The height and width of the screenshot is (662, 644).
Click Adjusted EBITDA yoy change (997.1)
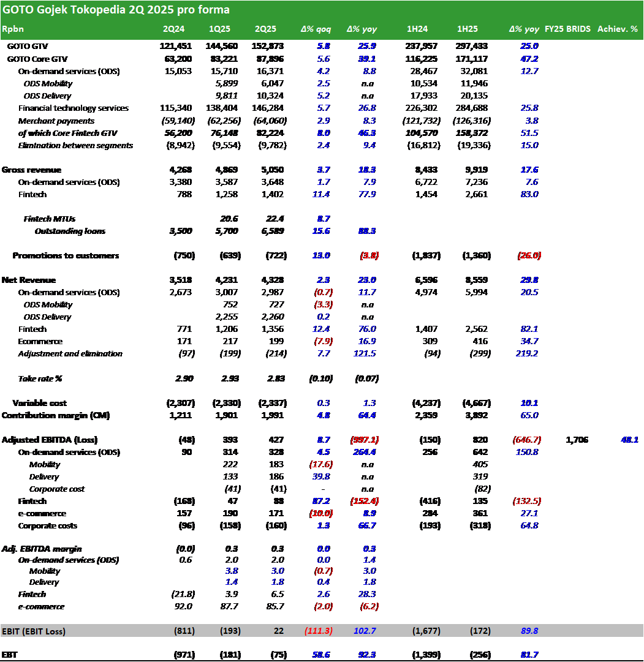click(364, 440)
